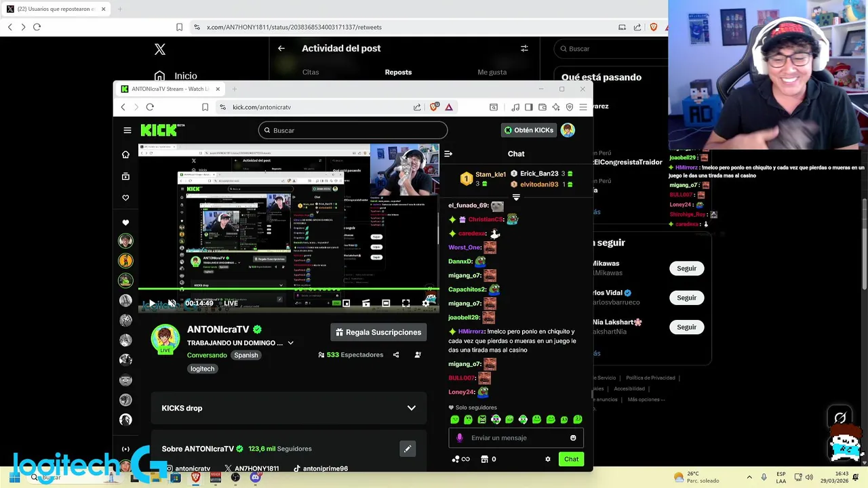This screenshot has height=488, width=868.
Task: Click the Kick Buscar search field
Action: click(353, 130)
